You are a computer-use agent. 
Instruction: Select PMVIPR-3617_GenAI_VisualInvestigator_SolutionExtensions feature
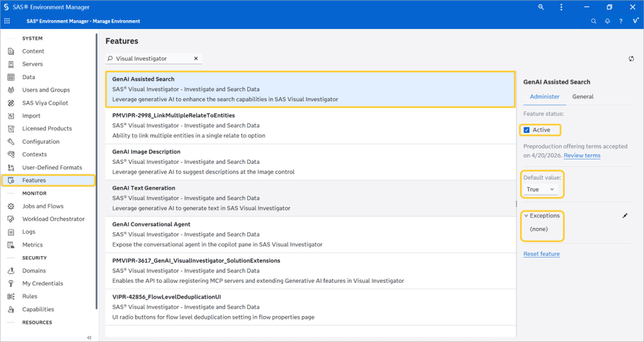coord(310,270)
